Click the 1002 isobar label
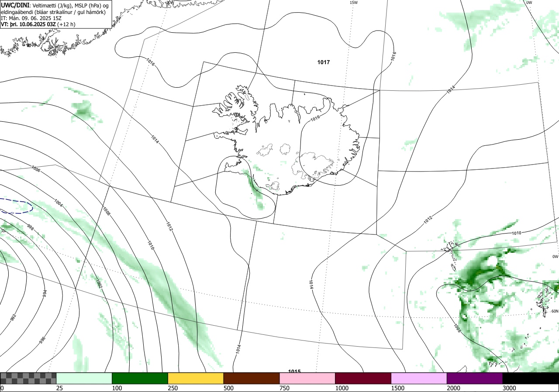This screenshot has height=392, width=559. point(99,283)
